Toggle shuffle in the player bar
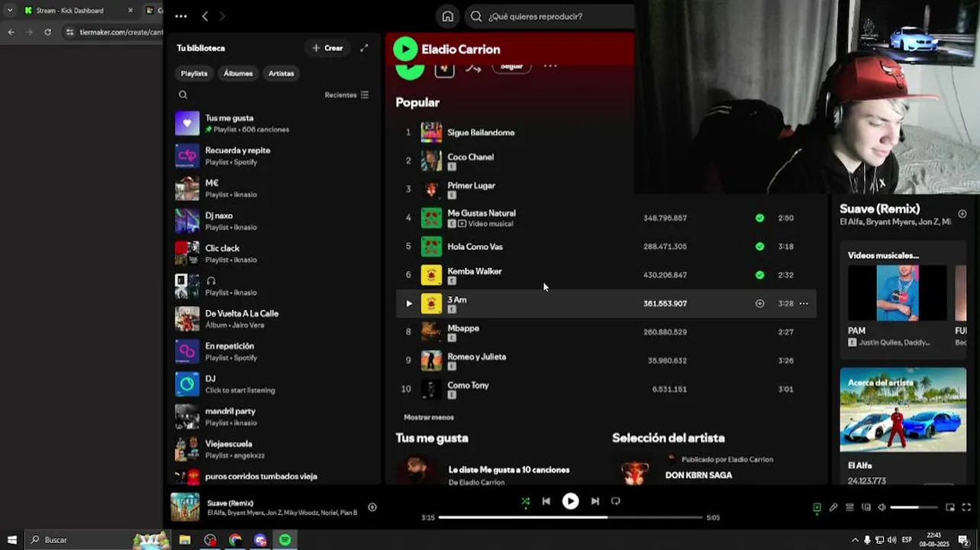Image resolution: width=980 pixels, height=550 pixels. coord(525,502)
